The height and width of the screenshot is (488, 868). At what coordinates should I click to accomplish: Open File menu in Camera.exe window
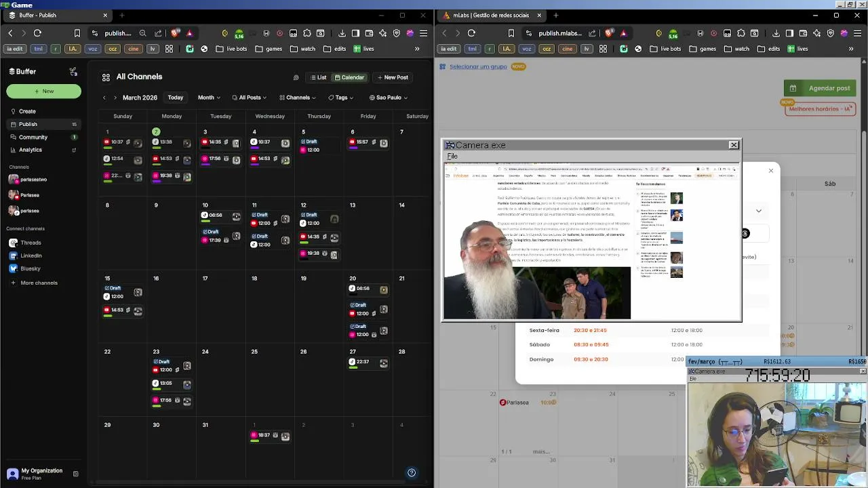point(452,156)
